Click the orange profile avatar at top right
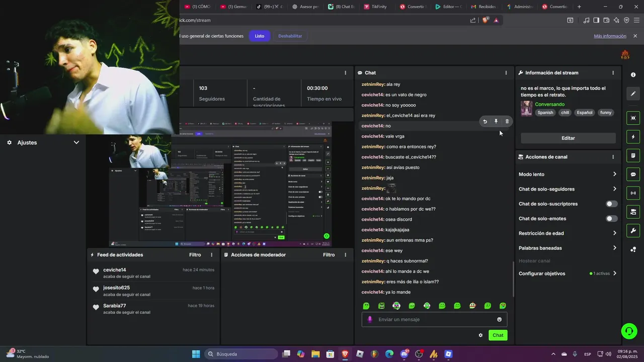Screen dimensions: 644x362 (x=625, y=54)
